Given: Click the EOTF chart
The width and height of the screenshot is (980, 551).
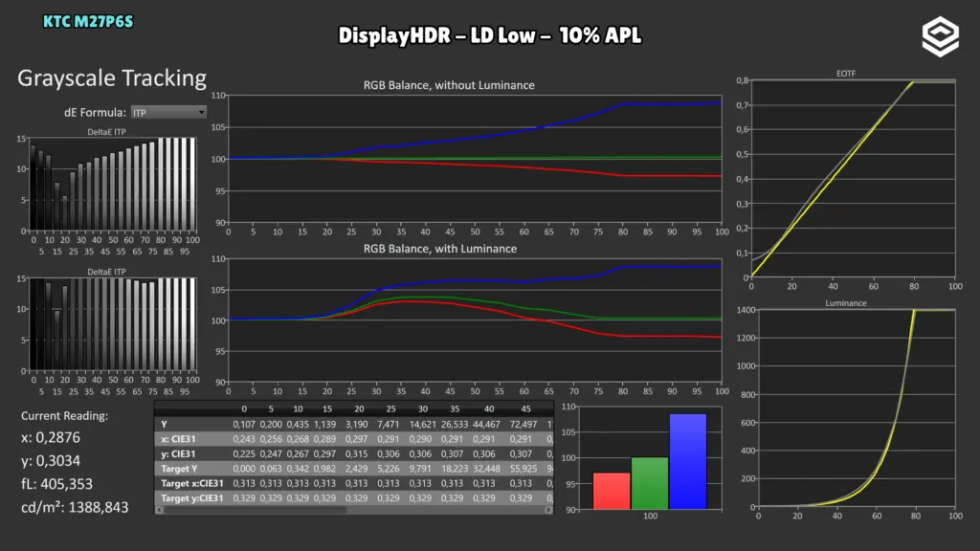Looking at the screenshot, I should tap(853, 179).
